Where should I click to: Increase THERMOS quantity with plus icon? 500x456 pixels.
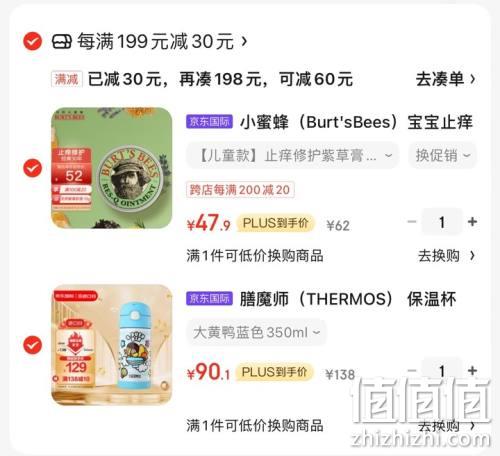click(472, 371)
